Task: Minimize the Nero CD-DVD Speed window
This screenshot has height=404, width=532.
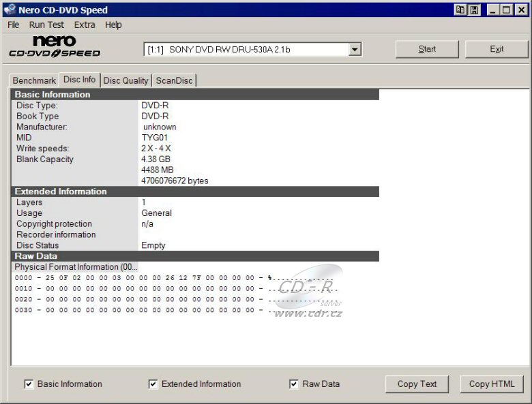Action: point(493,10)
